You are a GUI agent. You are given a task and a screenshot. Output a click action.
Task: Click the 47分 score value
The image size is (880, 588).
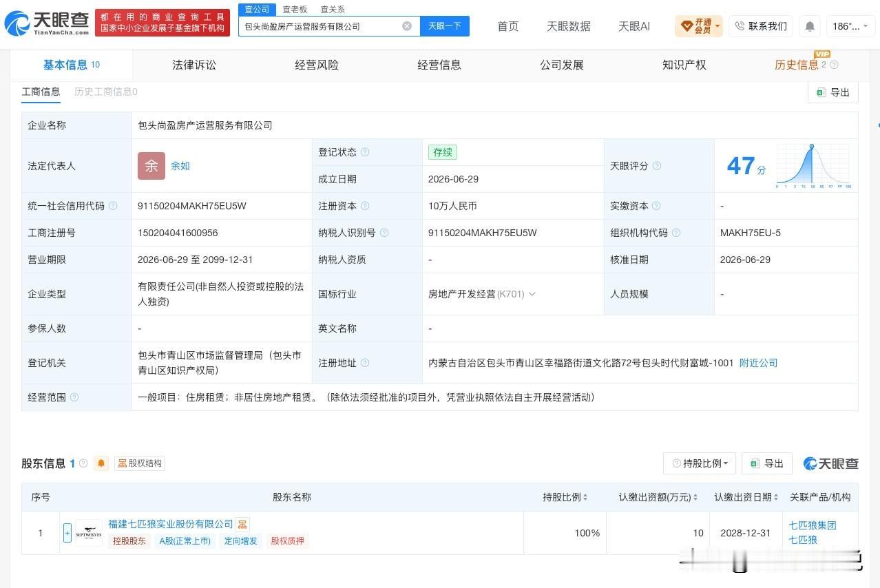point(746,166)
